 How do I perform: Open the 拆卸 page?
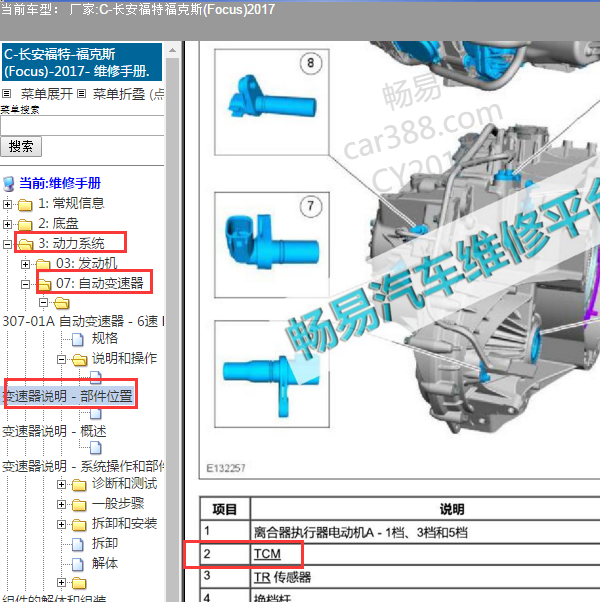pos(104,543)
